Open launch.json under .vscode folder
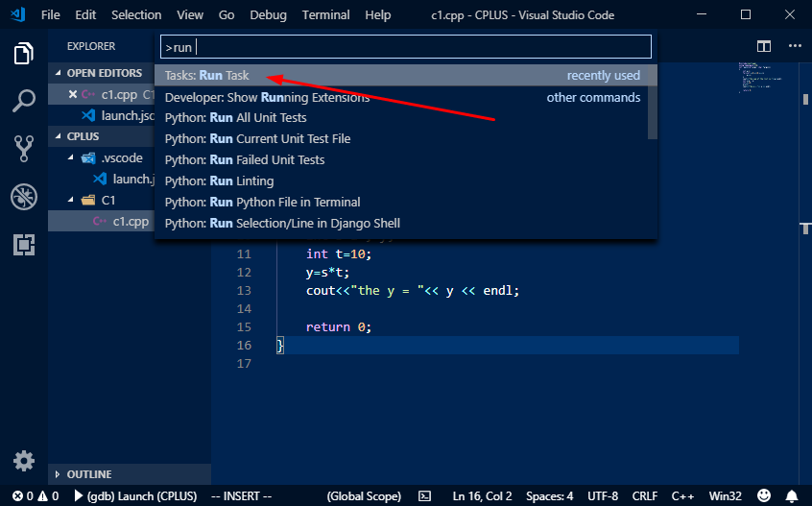Screen dimensions: 812x506 coord(102,180)
